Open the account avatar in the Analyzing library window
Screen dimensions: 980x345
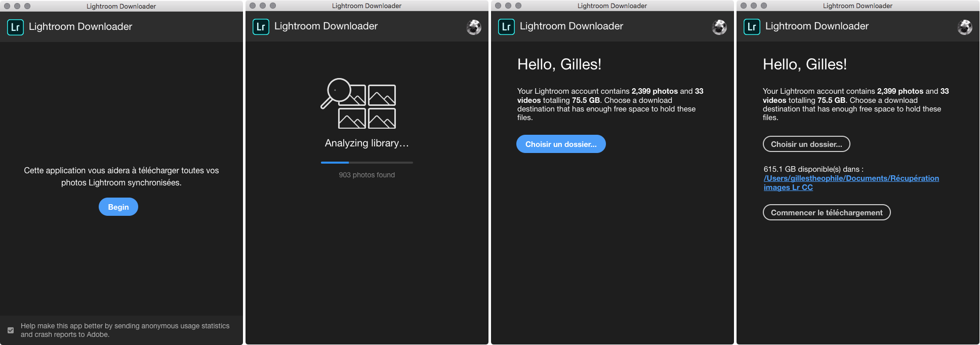[x=474, y=27]
